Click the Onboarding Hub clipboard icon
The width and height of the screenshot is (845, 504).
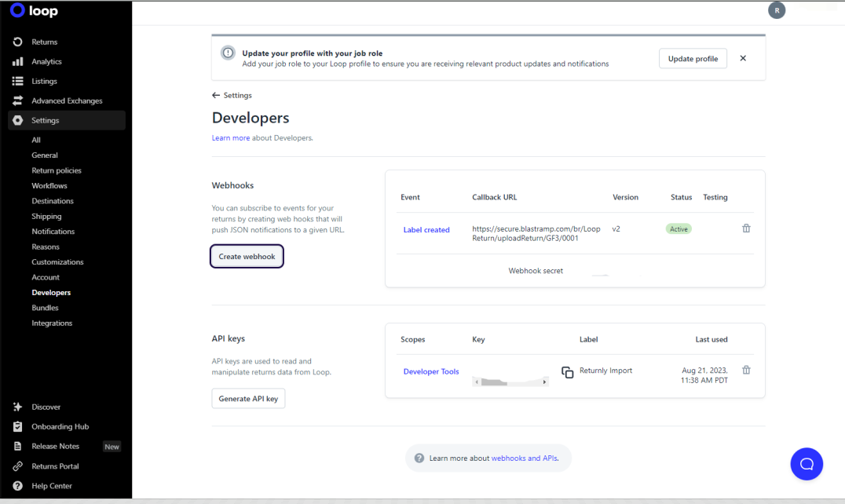pyautogui.click(x=18, y=426)
